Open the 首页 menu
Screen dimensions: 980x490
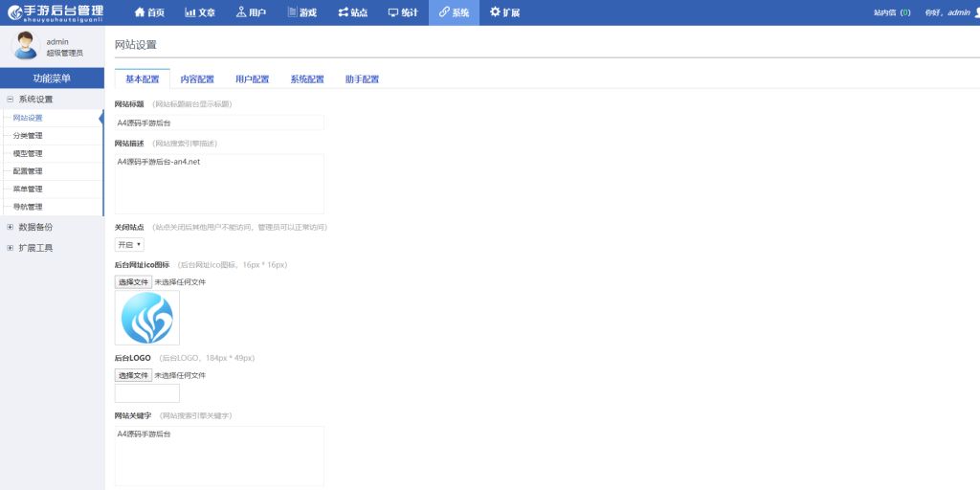[x=150, y=12]
